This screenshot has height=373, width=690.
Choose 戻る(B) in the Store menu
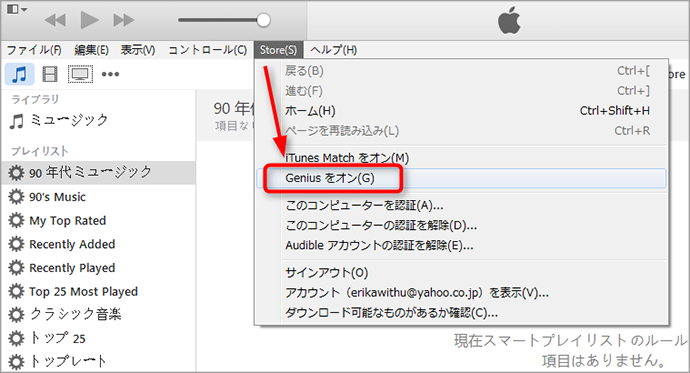pos(461,71)
